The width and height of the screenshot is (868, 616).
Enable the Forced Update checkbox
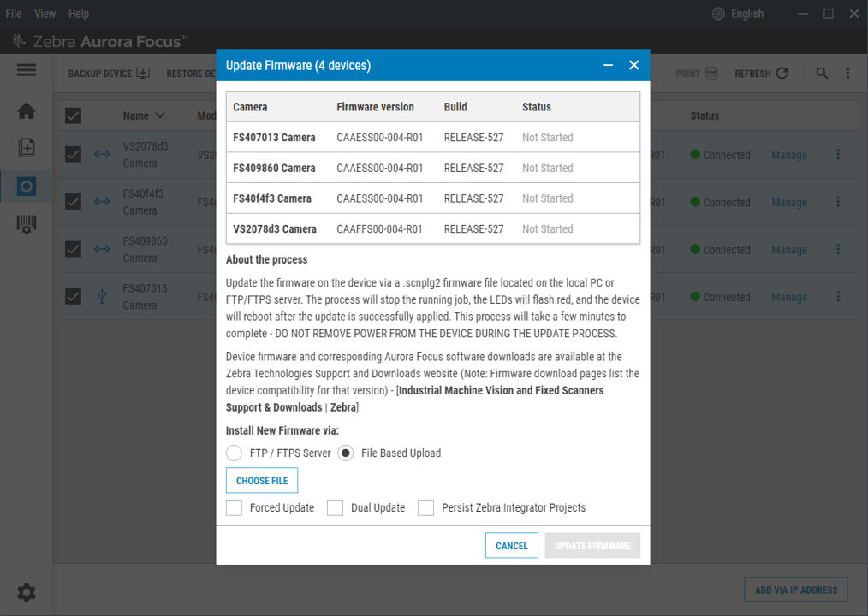235,507
